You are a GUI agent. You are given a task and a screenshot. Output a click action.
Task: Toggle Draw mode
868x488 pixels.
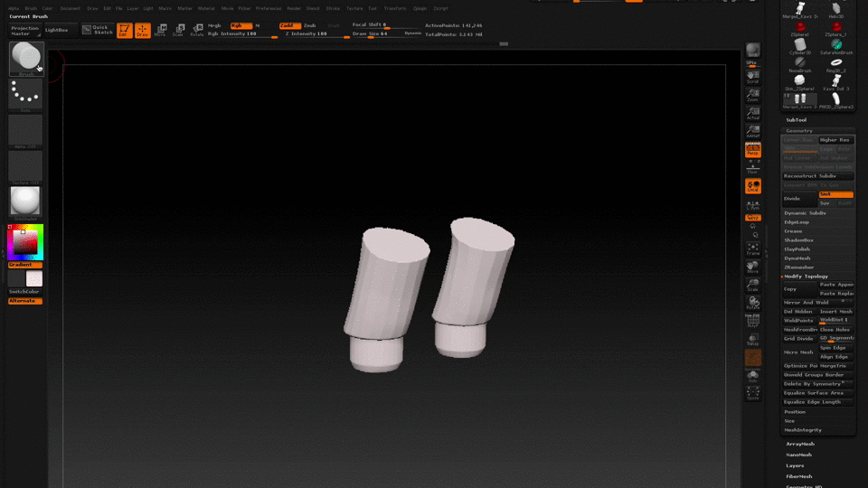pos(142,31)
